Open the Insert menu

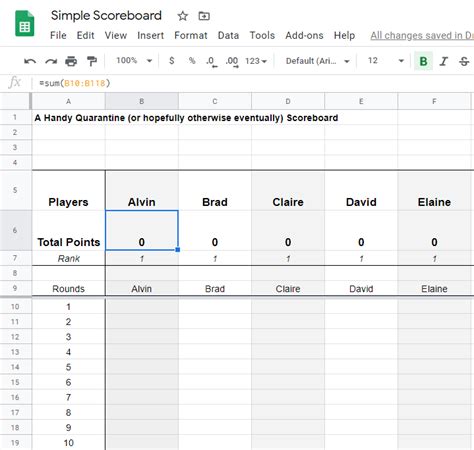coord(150,35)
